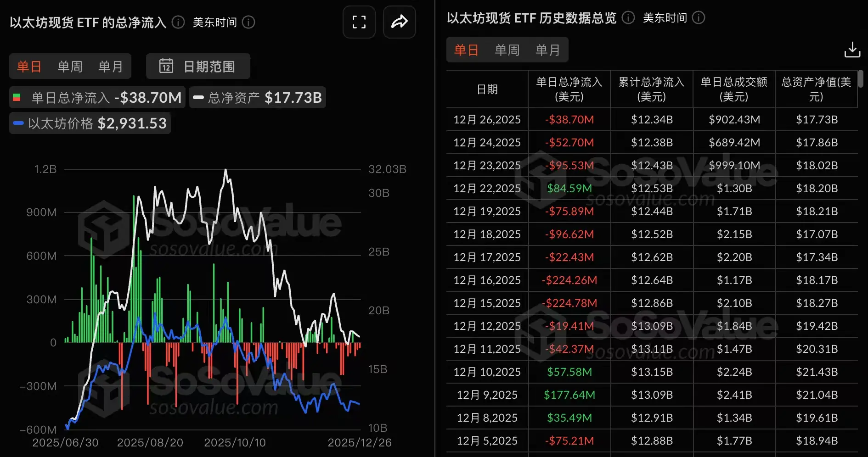Screen dimensions: 868x457
Task: Click the 单日总净流入 column header
Action: point(569,89)
